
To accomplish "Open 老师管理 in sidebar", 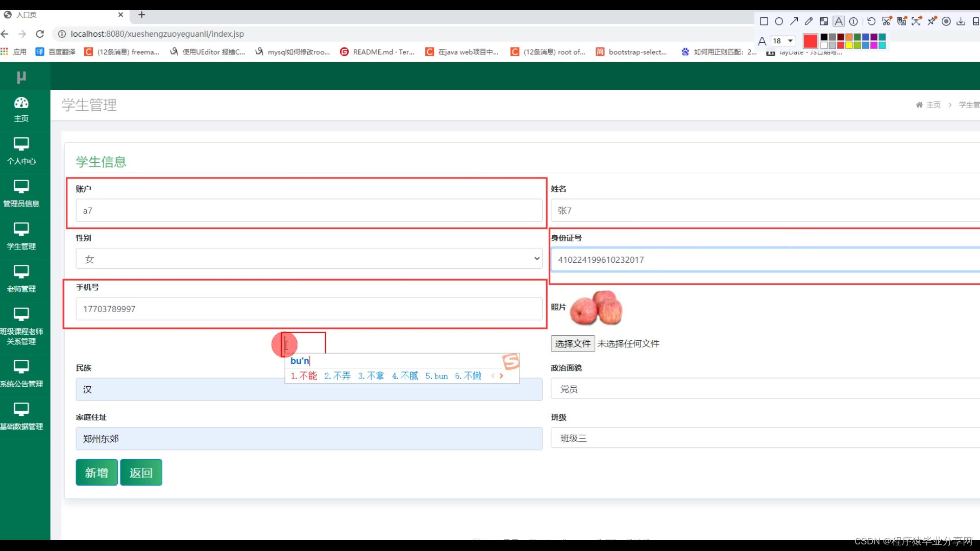I will coord(21,279).
